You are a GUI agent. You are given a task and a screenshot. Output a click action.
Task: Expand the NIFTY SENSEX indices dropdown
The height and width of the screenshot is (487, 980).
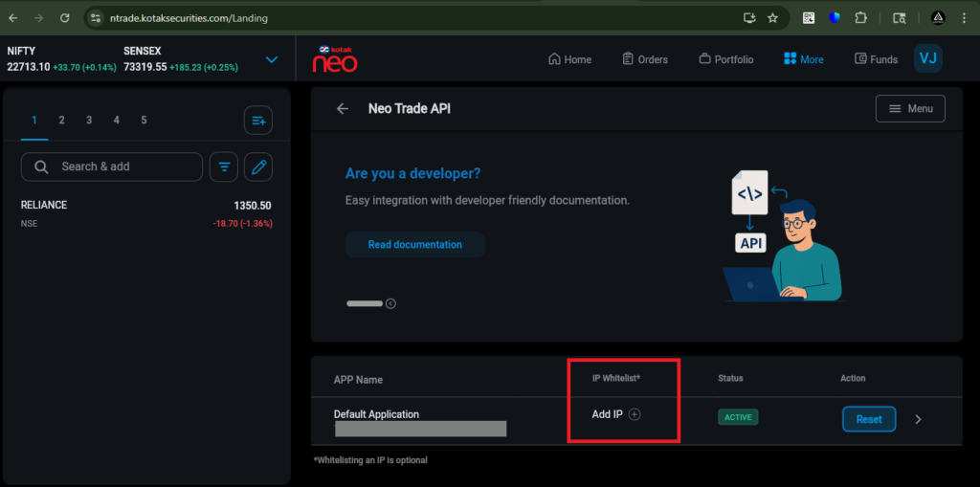pos(272,59)
